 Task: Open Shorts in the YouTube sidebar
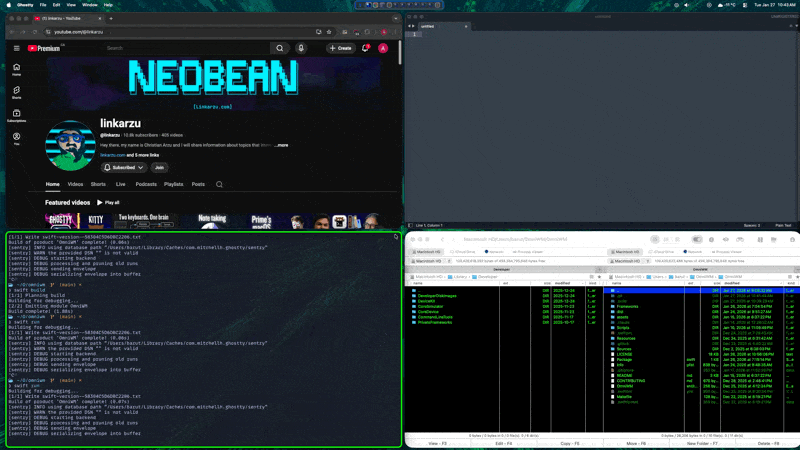coord(16,92)
